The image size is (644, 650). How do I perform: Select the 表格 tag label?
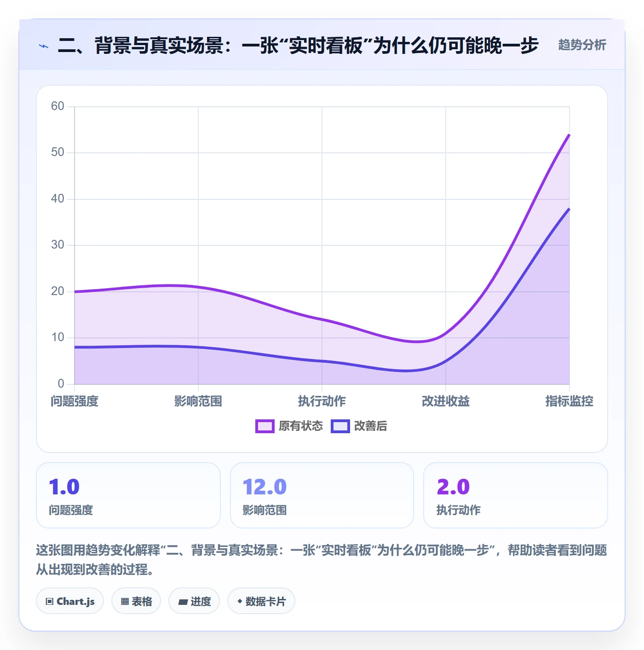click(142, 602)
